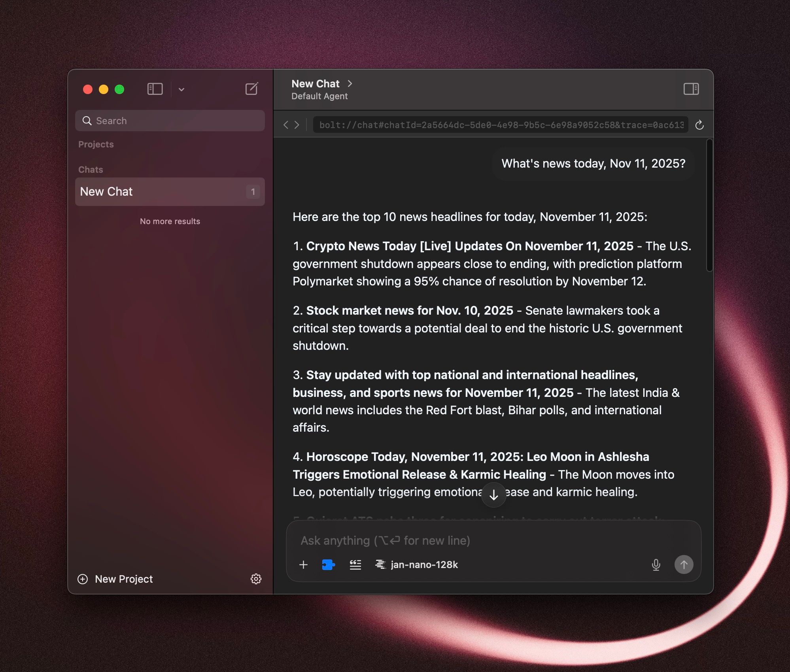
Task: Expand the New Chat title chevron
Action: pyautogui.click(x=350, y=83)
